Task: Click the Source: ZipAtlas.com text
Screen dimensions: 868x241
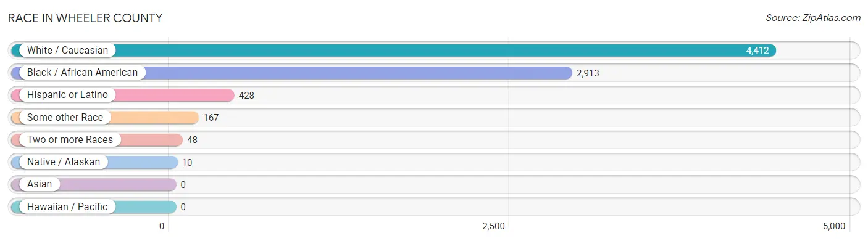Action: pos(813,18)
